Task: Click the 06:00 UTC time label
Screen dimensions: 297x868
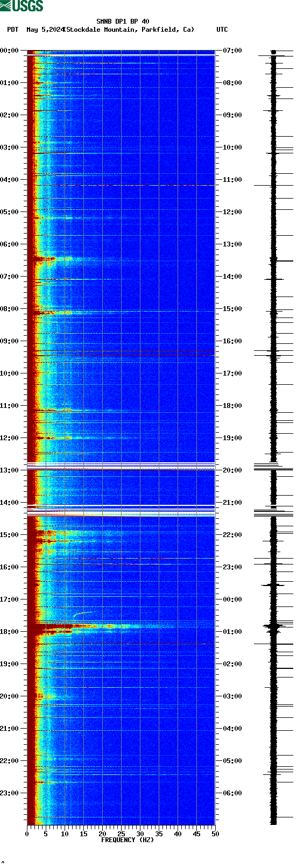Action: [232, 793]
